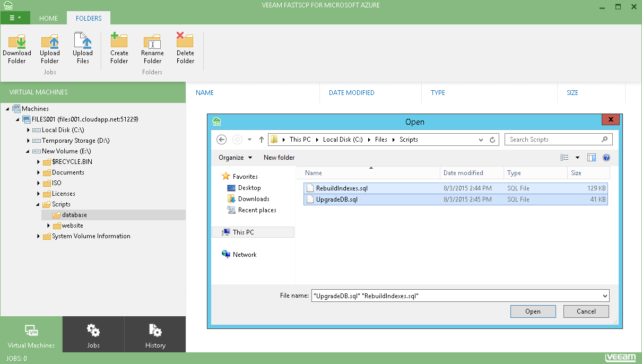
Task: Click the Upload Files ribbon icon
Action: click(x=83, y=42)
